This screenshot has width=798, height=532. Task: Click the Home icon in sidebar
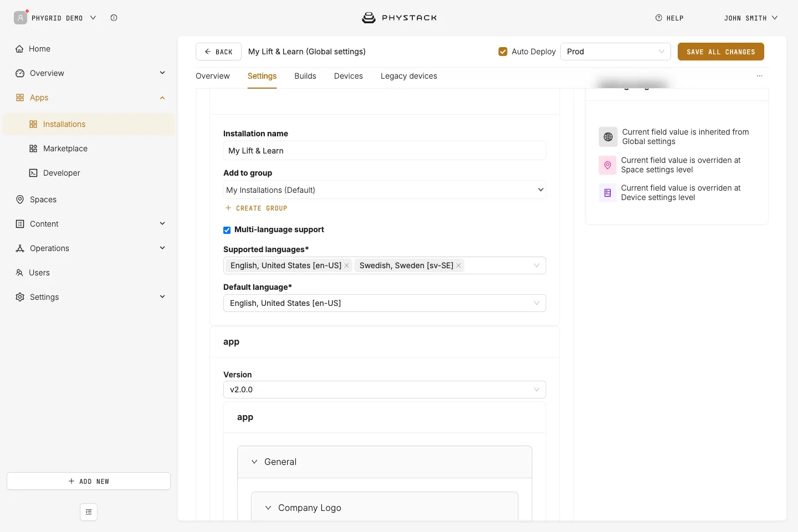(20, 49)
